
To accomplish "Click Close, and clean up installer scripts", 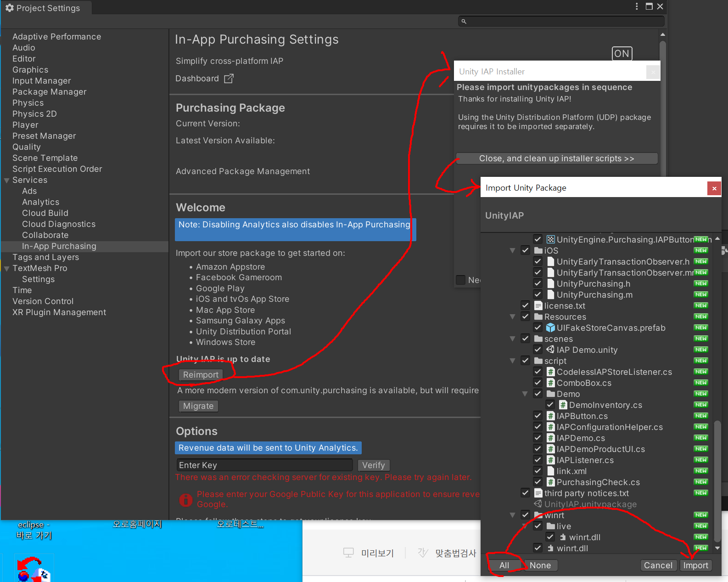I will 557,158.
